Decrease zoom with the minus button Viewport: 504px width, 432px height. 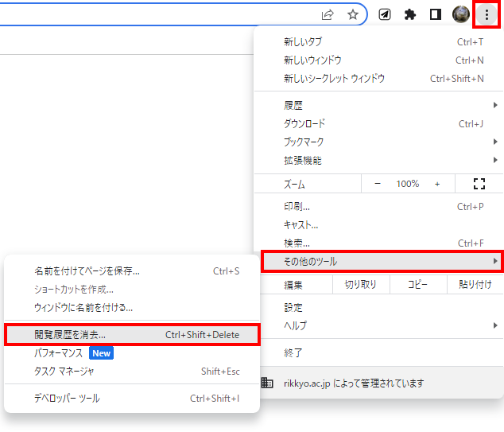(x=378, y=184)
